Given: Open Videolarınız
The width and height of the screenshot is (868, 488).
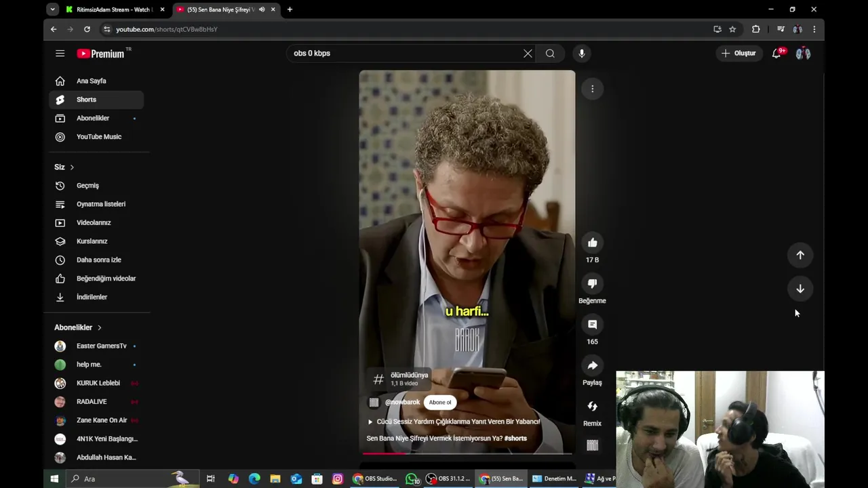Looking at the screenshot, I should pyautogui.click(x=96, y=222).
